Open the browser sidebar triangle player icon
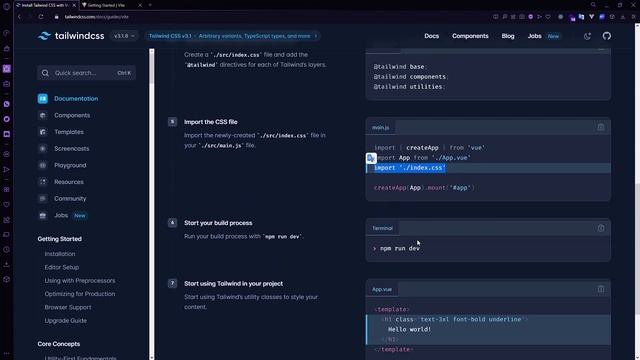Image resolution: width=640 pixels, height=360 pixels. point(7,169)
